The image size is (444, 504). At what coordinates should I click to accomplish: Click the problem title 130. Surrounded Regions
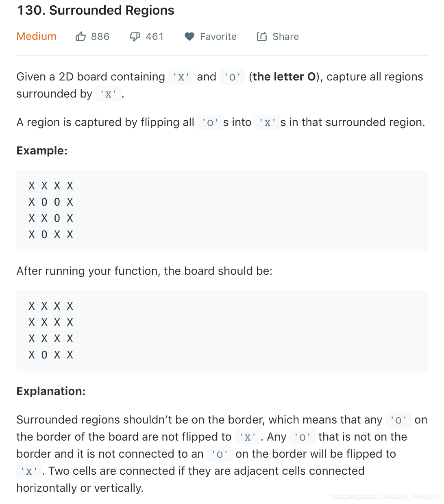tap(95, 10)
